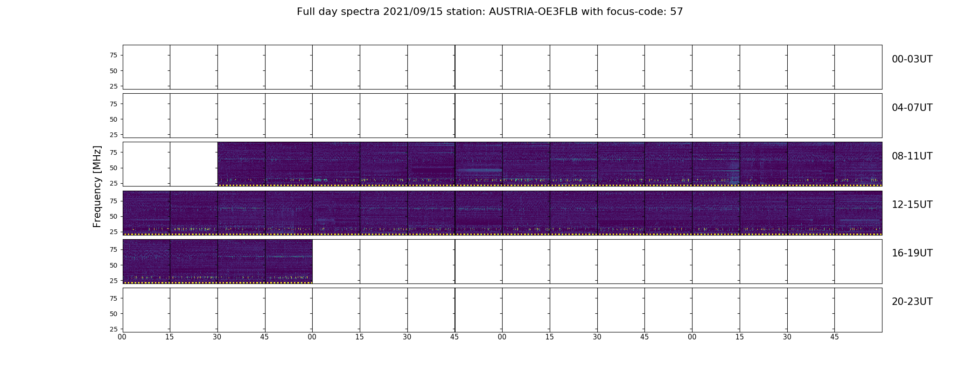Select the '12-15UT' row label

click(912, 205)
